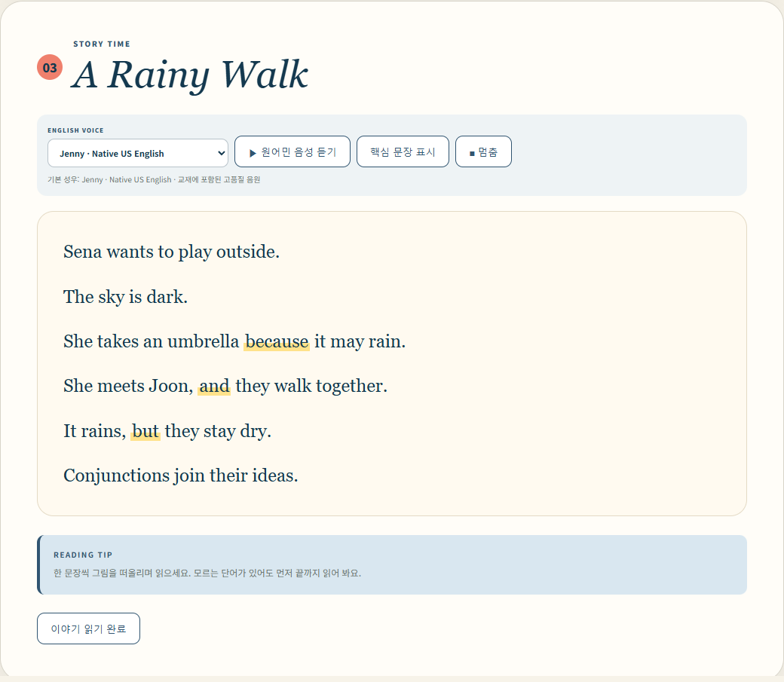Click the "ENGLISH VOICE" label
784x682 pixels.
75,130
